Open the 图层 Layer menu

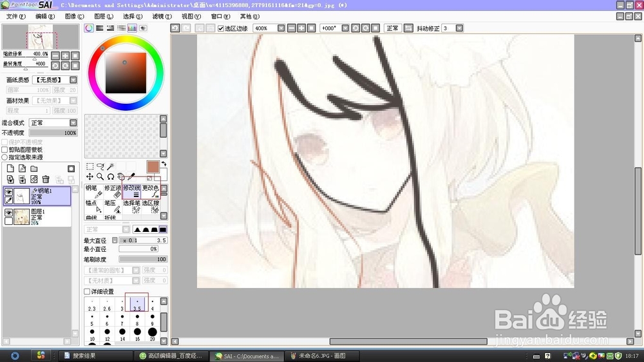(x=104, y=17)
